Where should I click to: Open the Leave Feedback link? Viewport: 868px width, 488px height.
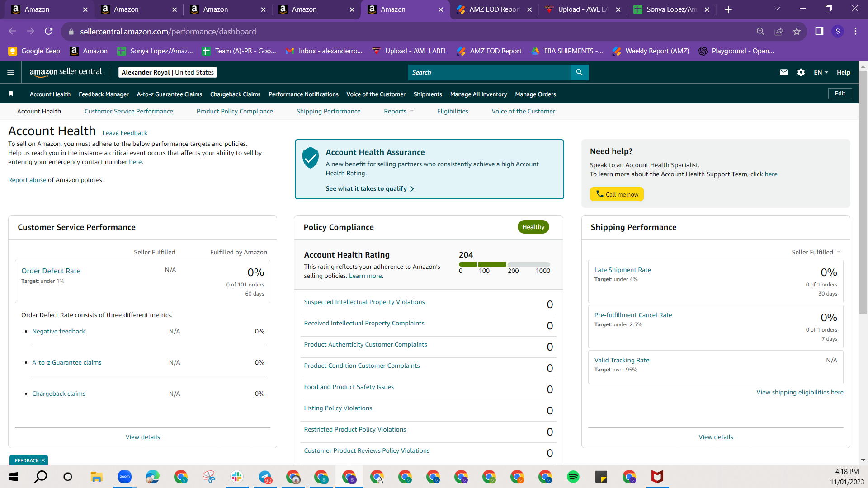[125, 133]
